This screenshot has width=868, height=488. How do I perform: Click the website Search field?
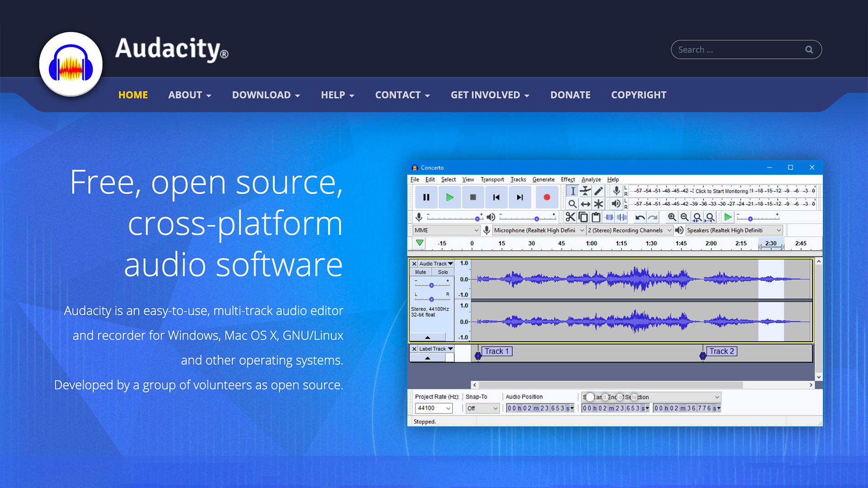[739, 50]
